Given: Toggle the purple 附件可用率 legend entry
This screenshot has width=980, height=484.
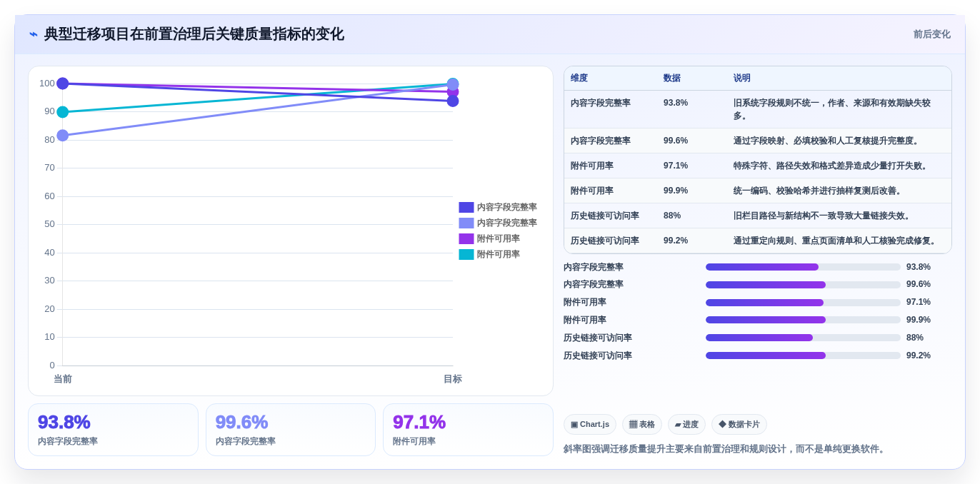Looking at the screenshot, I should coord(489,238).
